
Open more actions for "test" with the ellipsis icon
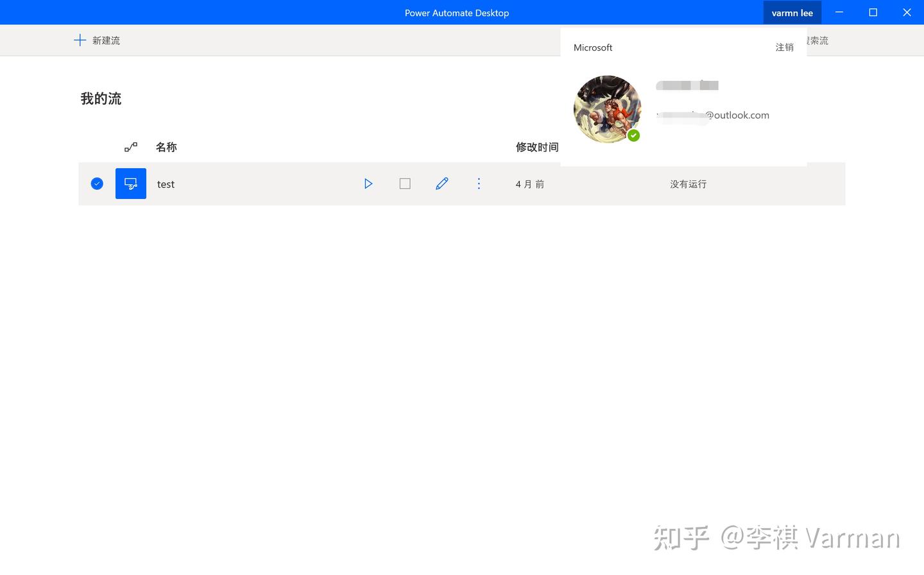pyautogui.click(x=479, y=184)
